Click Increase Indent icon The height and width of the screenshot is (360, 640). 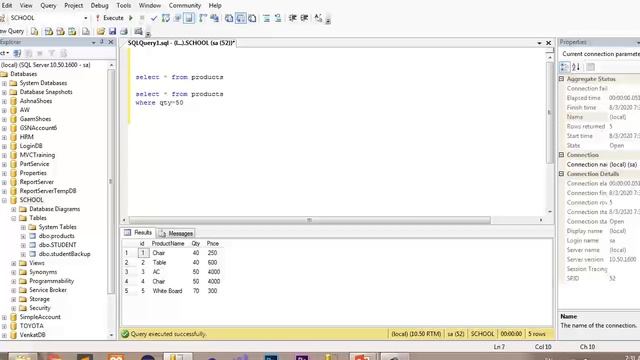pos(304,18)
